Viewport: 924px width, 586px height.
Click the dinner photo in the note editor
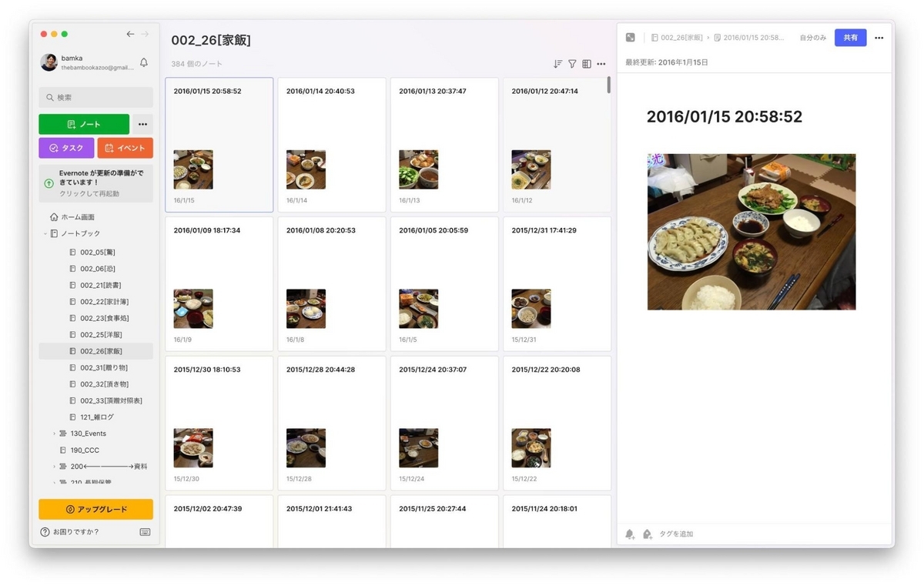pos(752,232)
